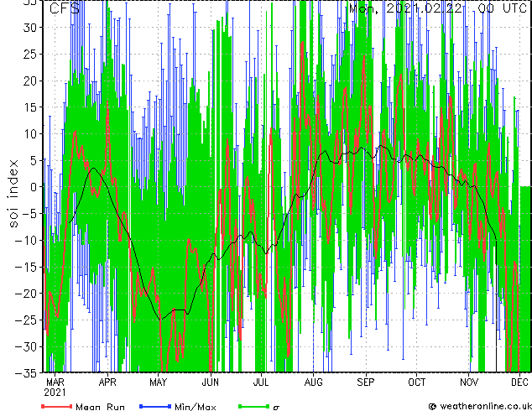Click the MAR 2021 x-axis label
The height and width of the screenshot is (411, 532).
pyautogui.click(x=55, y=388)
